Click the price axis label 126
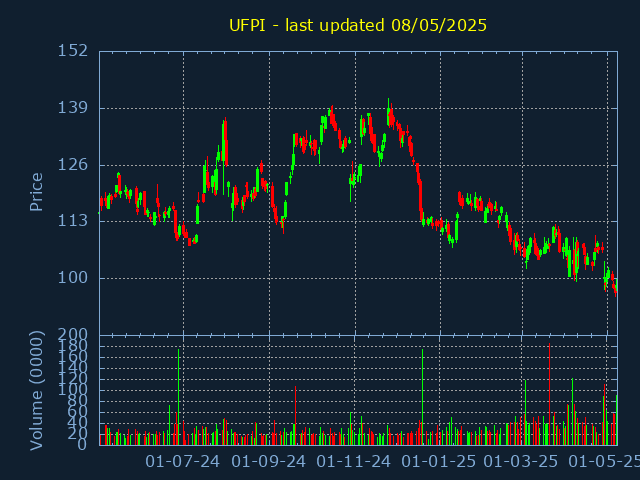This screenshot has height=480, width=640. click(73, 164)
